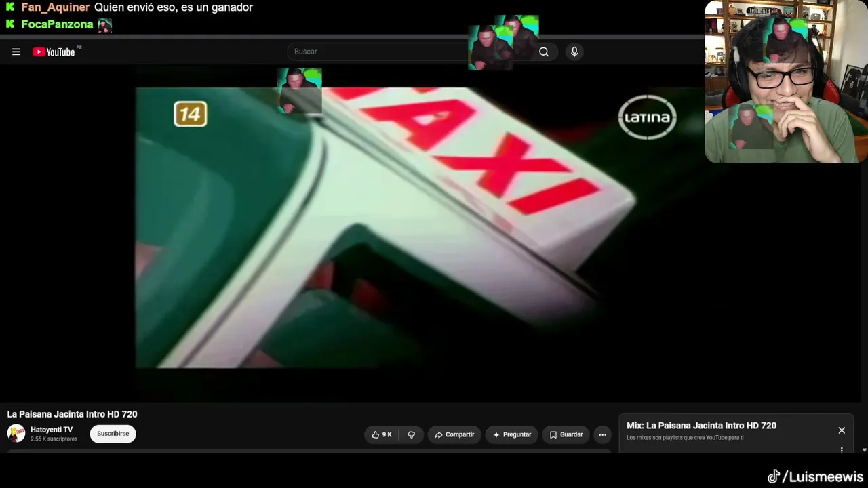Click the page scrollbar down arrow
This screenshot has height=488, width=868.
pyautogui.click(x=864, y=450)
